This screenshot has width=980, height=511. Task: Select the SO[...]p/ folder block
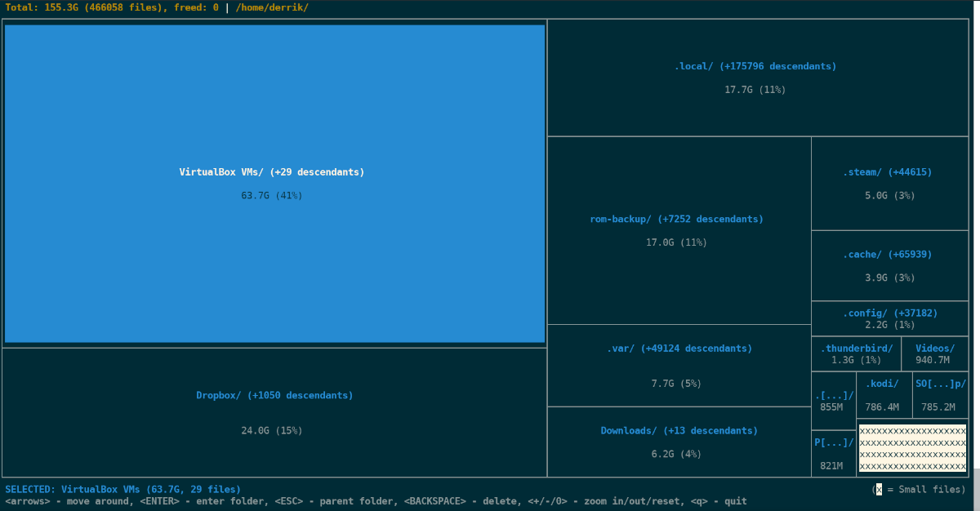(941, 395)
